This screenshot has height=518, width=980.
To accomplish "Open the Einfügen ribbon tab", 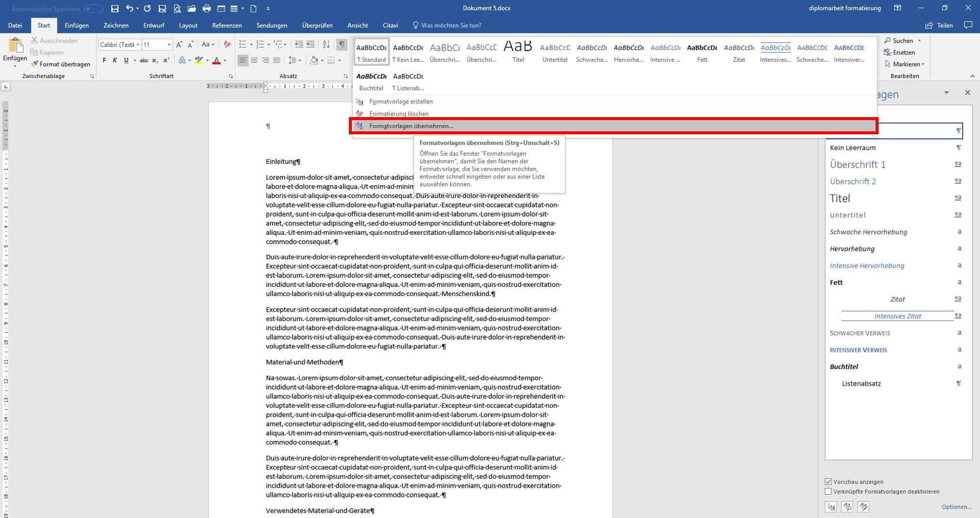I will [76, 25].
